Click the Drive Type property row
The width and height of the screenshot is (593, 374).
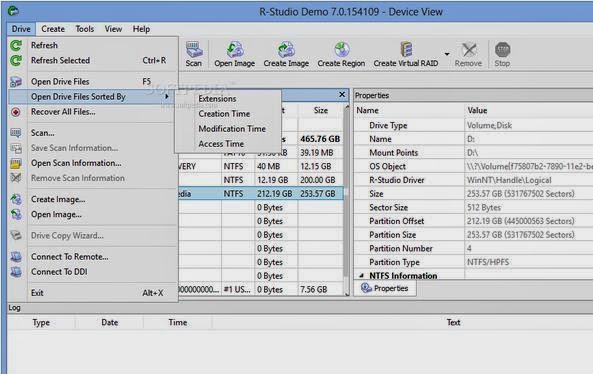pyautogui.click(x=474, y=125)
